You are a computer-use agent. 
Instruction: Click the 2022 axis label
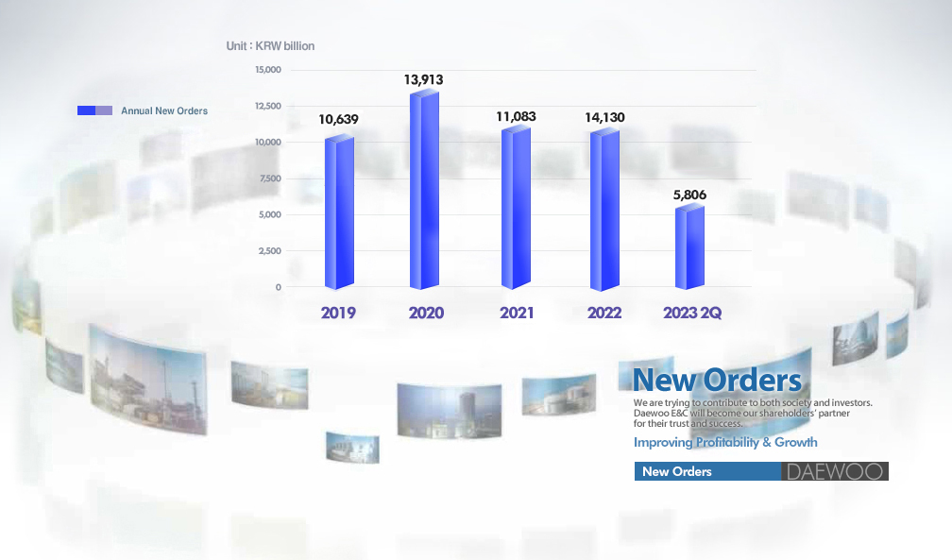click(x=604, y=313)
